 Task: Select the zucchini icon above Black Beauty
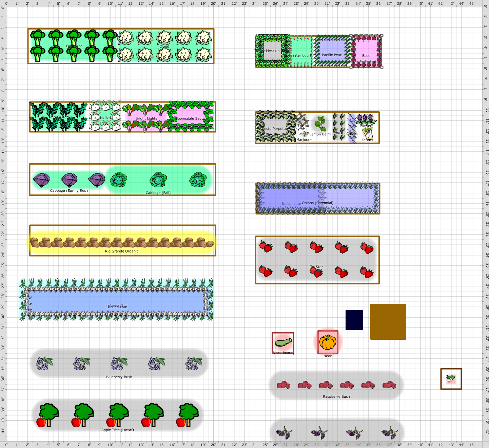[283, 342]
